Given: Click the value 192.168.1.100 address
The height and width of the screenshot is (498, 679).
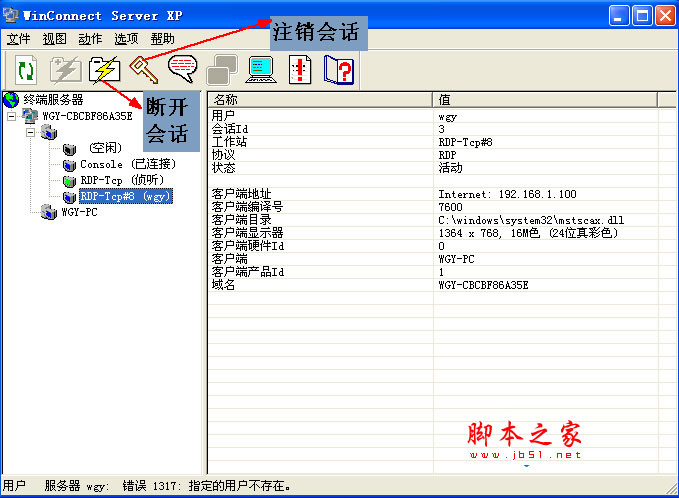Looking at the screenshot, I should tap(537, 194).
